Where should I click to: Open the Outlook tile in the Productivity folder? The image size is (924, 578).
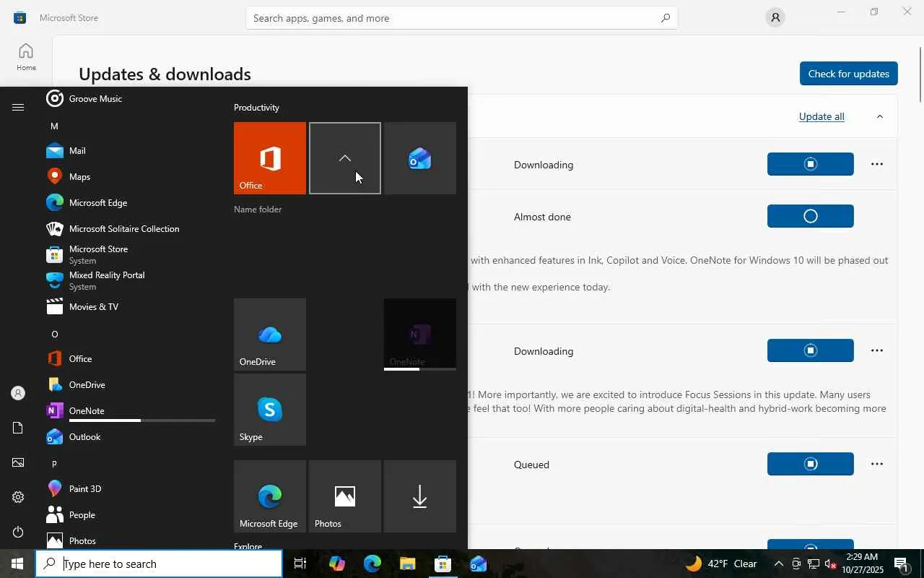coord(420,158)
